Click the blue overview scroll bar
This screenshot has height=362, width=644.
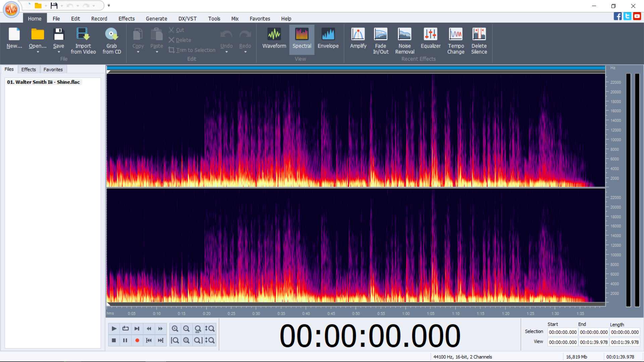(356, 68)
